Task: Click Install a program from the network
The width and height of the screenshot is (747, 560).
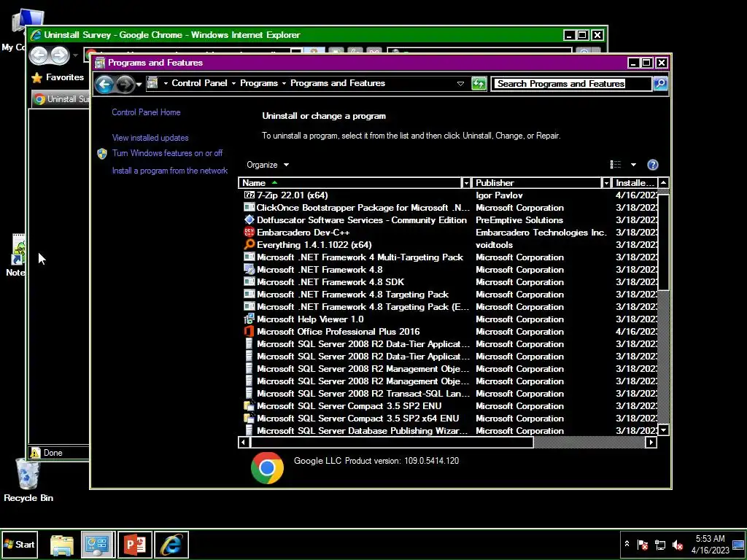Action: pos(169,171)
